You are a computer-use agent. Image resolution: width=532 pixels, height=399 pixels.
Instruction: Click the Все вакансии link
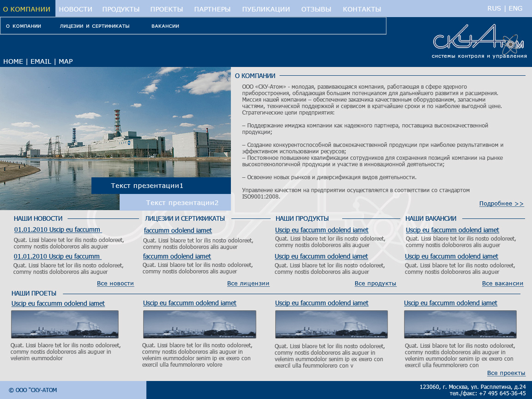tap(503, 283)
